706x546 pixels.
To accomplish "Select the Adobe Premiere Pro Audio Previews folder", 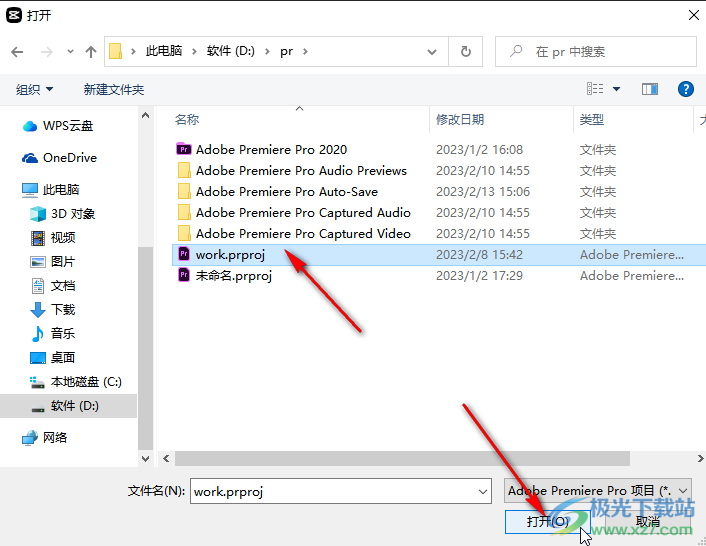I will pos(301,171).
